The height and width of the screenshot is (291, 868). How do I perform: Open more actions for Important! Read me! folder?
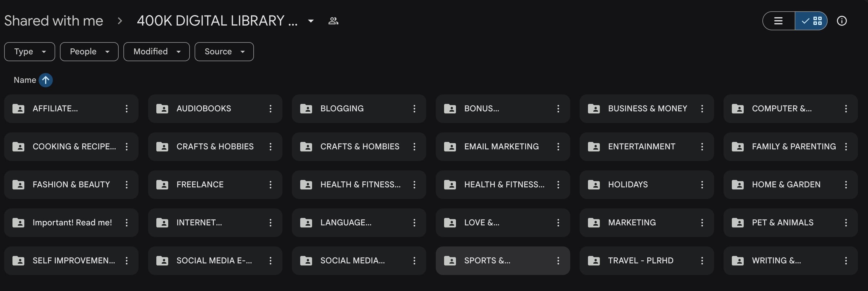(x=127, y=223)
